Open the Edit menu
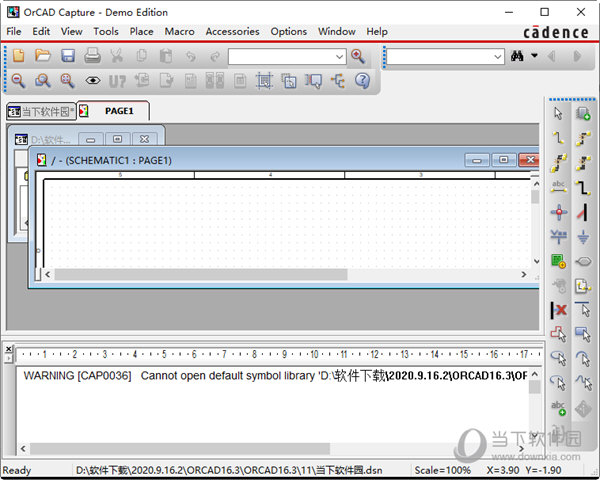The width and height of the screenshot is (600, 480). 41,31
